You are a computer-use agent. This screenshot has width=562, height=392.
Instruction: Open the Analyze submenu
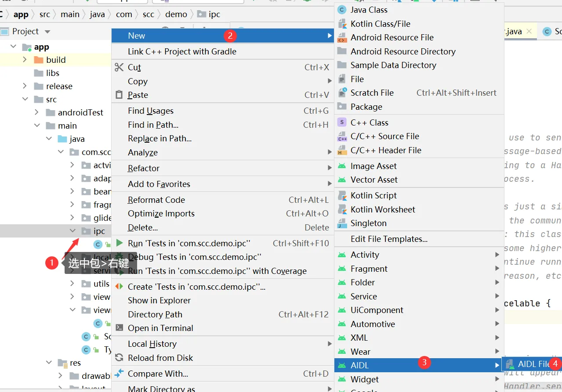(x=223, y=153)
